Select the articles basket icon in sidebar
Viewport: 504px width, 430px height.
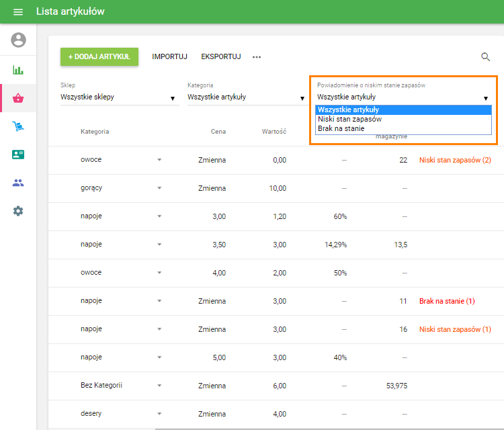[18, 99]
